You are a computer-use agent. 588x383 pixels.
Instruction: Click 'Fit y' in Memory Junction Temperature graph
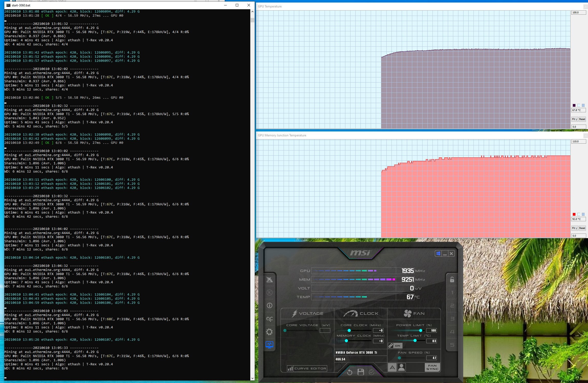tap(574, 228)
